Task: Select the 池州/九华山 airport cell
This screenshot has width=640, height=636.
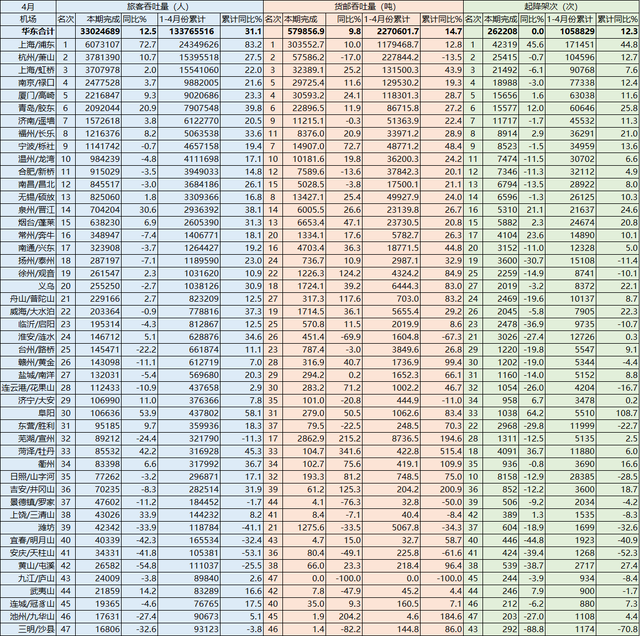Action: pos(28,616)
